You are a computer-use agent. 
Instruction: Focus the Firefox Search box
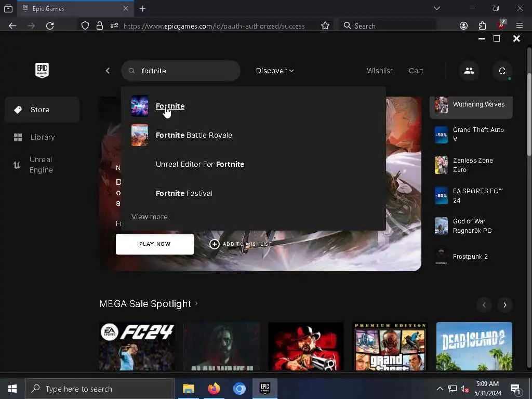tap(388, 26)
